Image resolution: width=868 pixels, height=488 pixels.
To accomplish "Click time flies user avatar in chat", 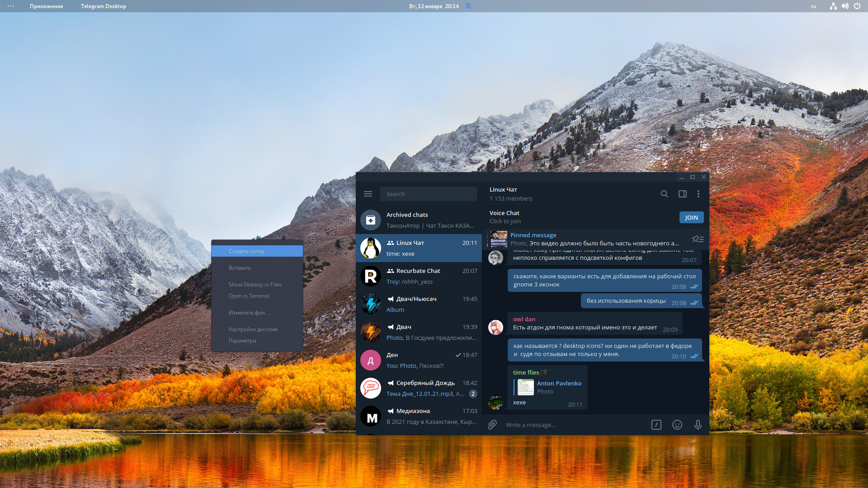I will [495, 402].
